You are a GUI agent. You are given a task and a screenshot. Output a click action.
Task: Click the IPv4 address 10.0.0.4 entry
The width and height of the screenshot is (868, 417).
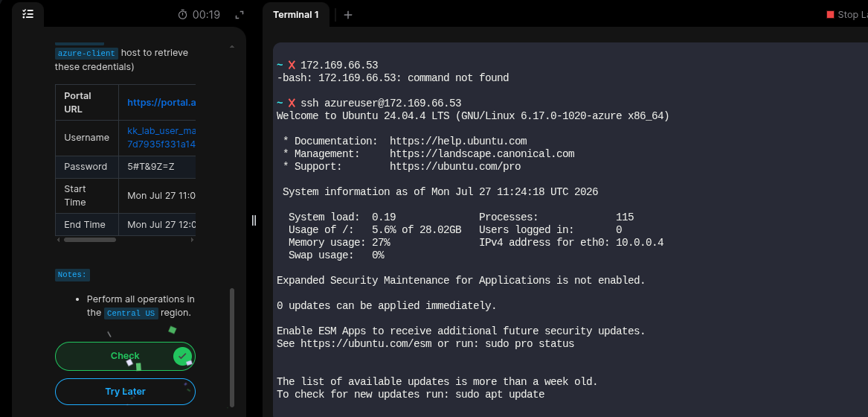(x=571, y=242)
